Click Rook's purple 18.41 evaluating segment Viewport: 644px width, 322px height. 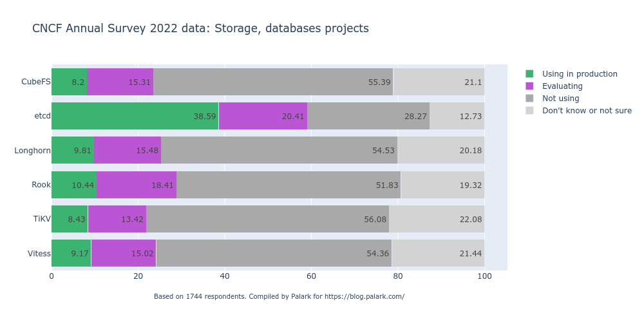coord(137,185)
